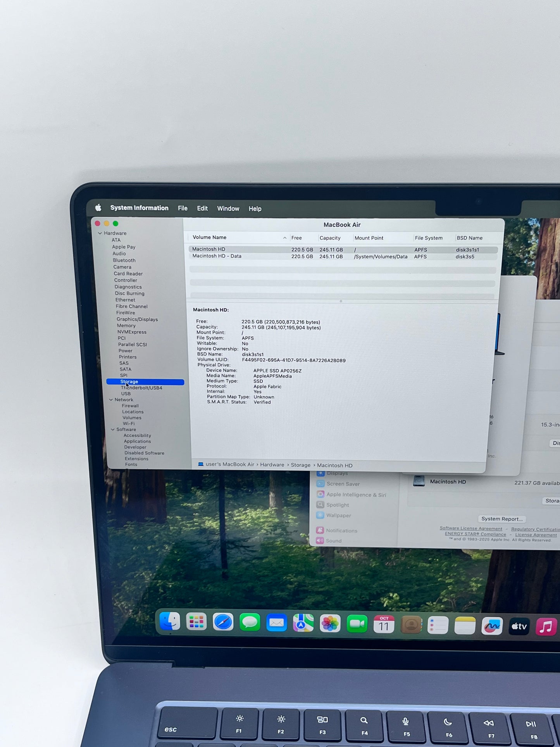Open the Apple menu

[x=98, y=208]
